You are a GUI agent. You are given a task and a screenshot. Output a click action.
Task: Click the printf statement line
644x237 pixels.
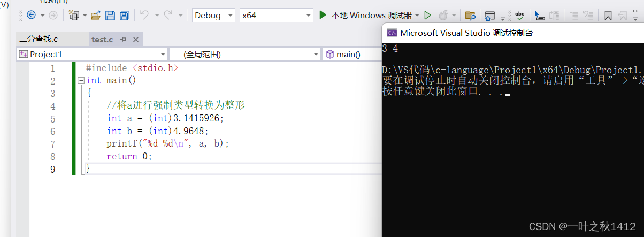(x=168, y=144)
